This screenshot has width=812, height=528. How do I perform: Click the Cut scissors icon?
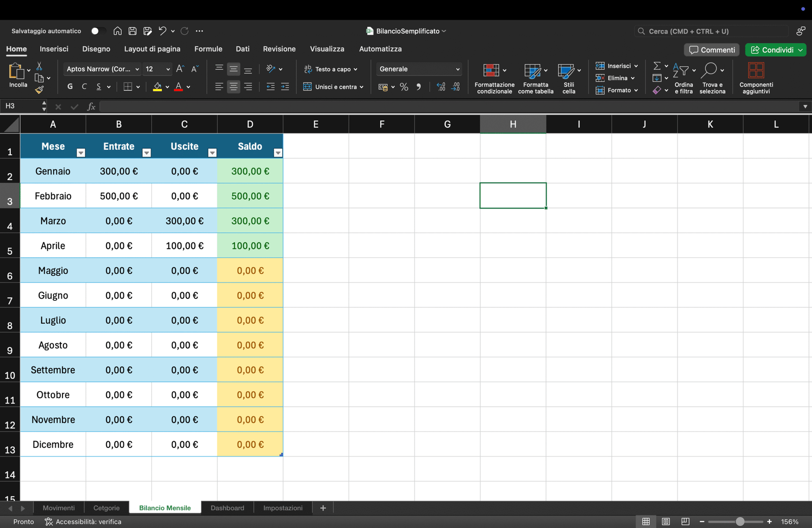(39, 67)
